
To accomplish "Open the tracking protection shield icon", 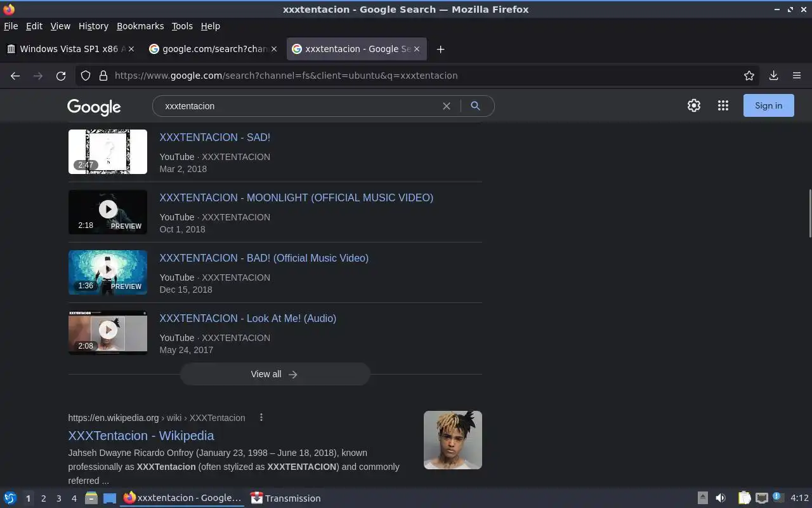I will [86, 76].
